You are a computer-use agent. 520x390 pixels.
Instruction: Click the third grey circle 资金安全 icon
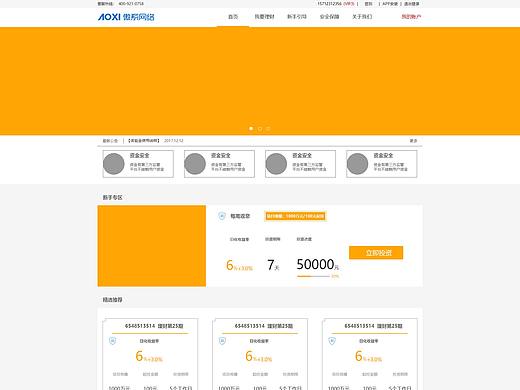tap(276, 164)
